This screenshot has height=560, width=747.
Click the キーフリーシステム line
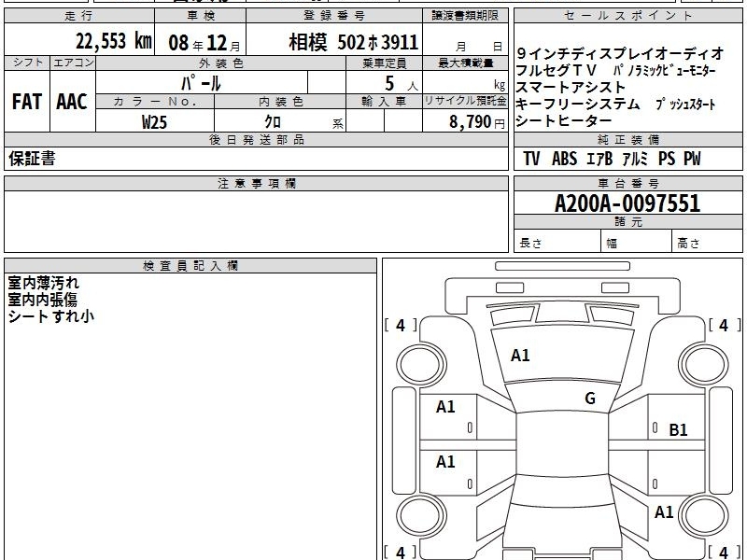coord(577,104)
